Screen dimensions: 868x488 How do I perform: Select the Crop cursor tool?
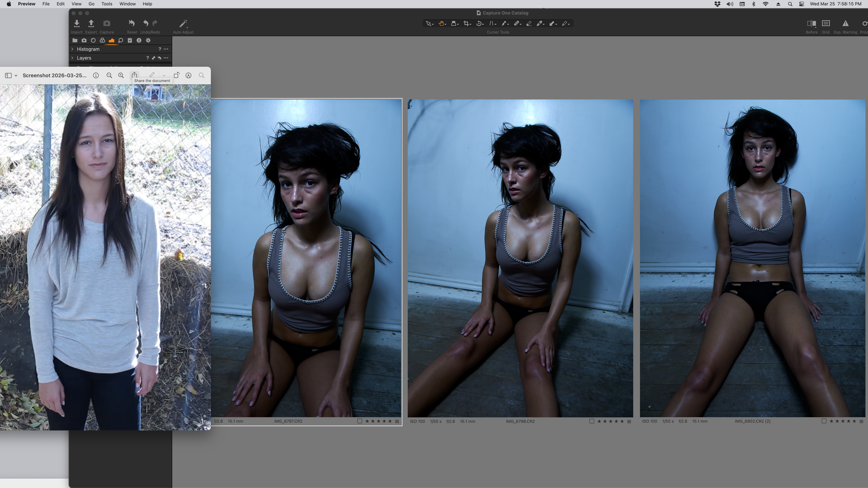(x=466, y=23)
